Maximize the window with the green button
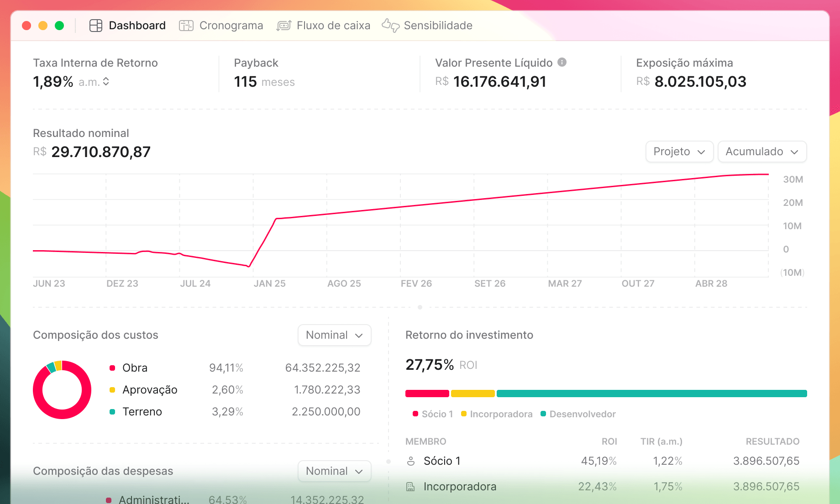Image resolution: width=840 pixels, height=504 pixels. (59, 26)
